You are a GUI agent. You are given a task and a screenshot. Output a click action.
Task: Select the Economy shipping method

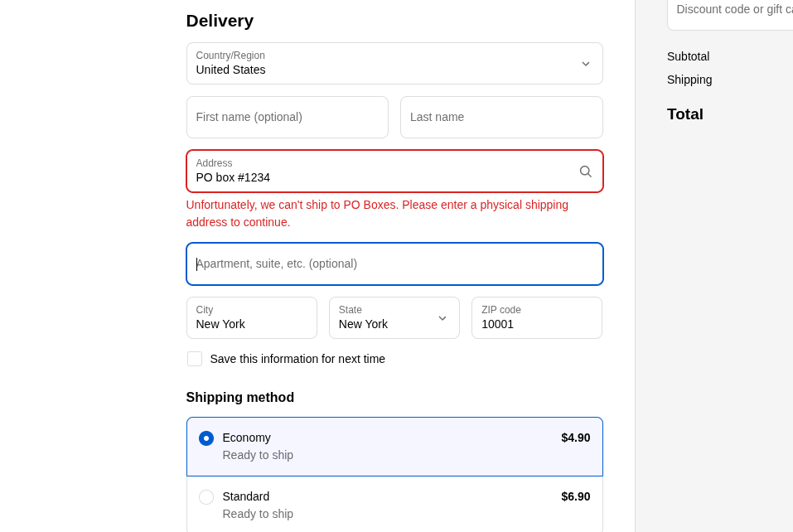206,438
